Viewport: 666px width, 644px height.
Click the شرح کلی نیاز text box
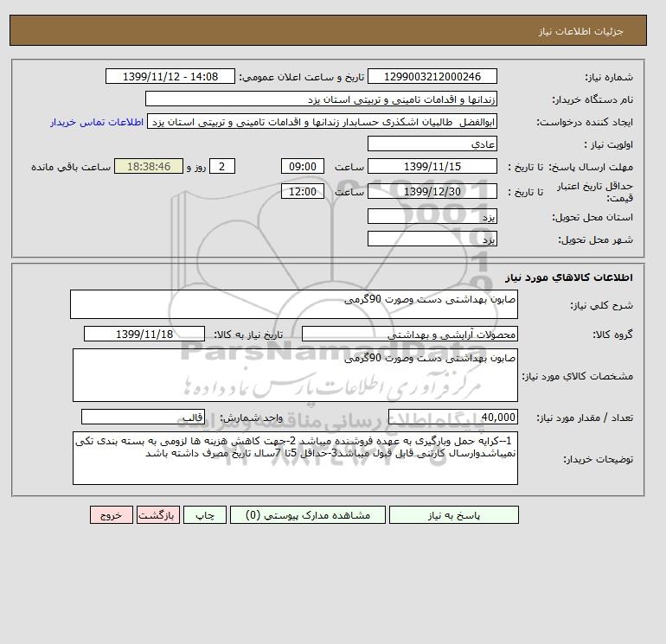[294, 304]
